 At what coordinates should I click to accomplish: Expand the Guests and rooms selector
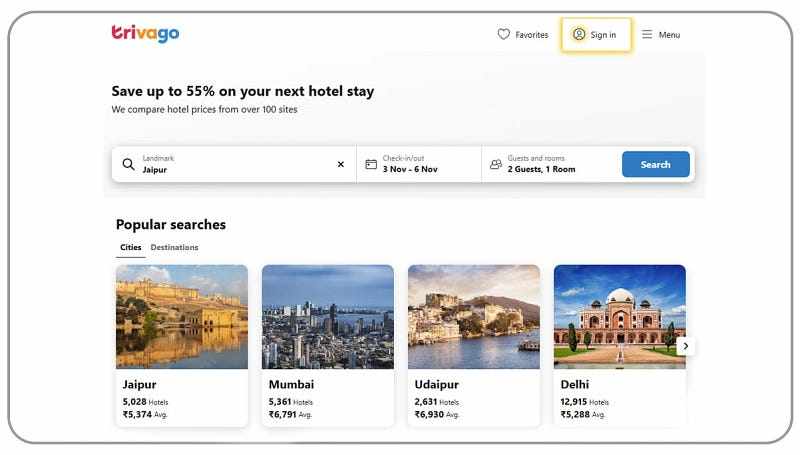coord(550,164)
